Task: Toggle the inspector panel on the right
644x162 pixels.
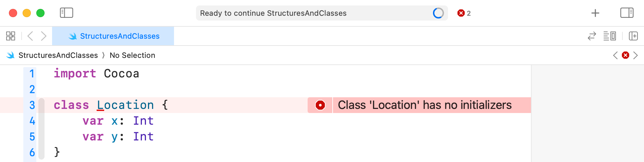Action: (x=627, y=13)
